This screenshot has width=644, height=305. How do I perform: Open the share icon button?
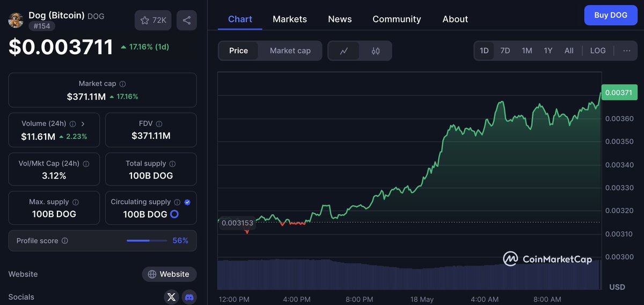[x=186, y=20]
